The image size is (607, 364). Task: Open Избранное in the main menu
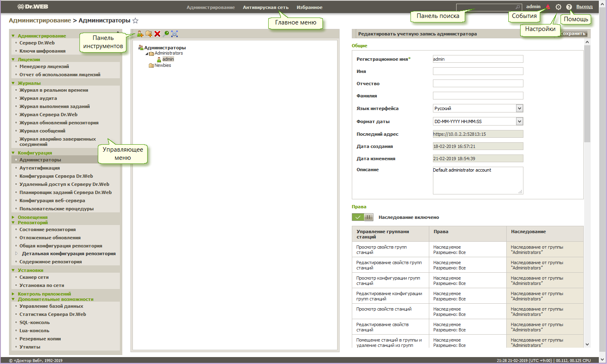click(x=309, y=7)
